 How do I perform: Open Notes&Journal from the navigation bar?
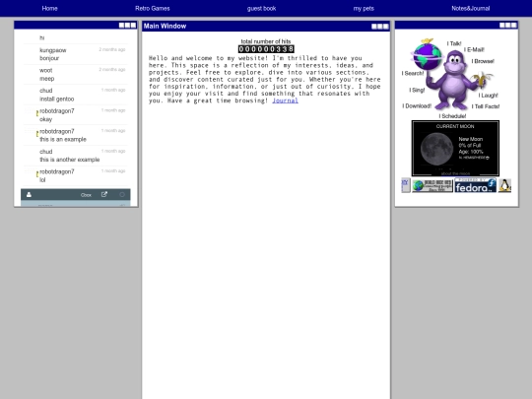pos(470,9)
